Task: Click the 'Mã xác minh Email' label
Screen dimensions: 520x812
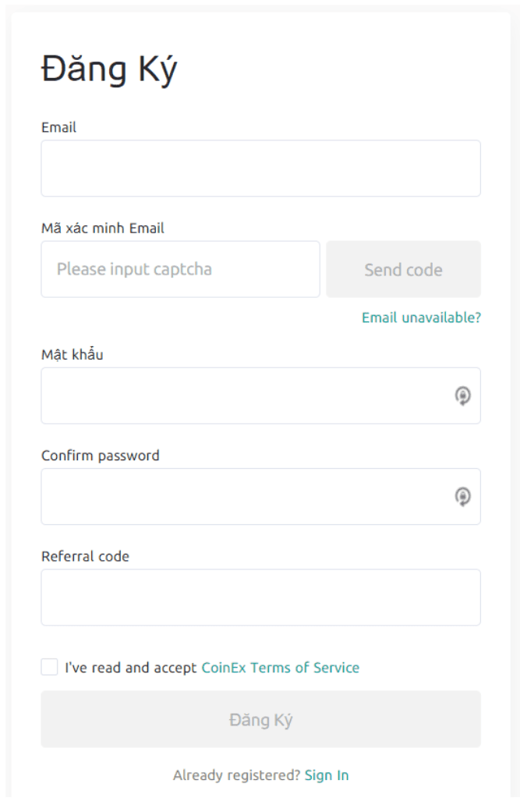Action: coord(103,229)
